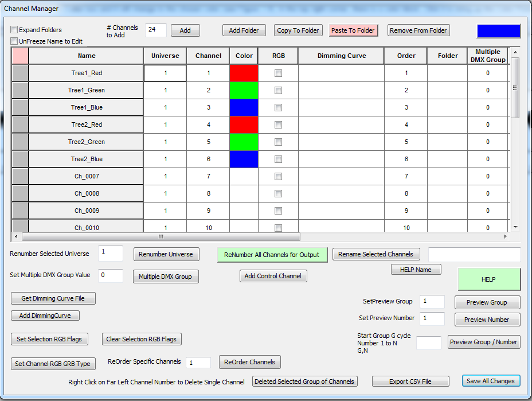Click Set Multiple DMX Group Value field
The image size is (532, 401).
pyautogui.click(x=111, y=276)
